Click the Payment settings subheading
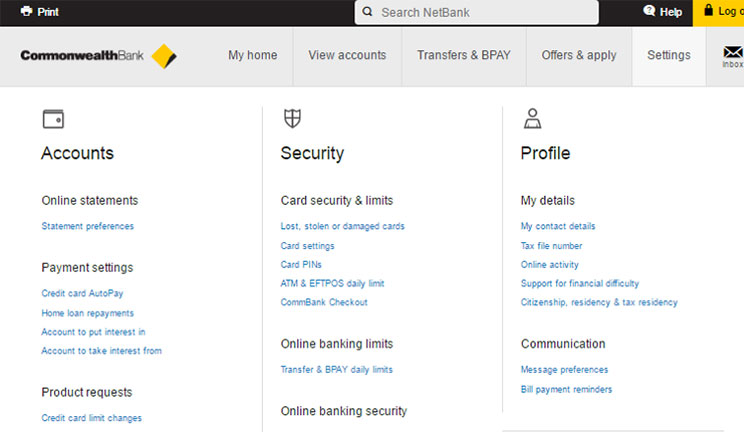This screenshot has width=744, height=432. [87, 268]
